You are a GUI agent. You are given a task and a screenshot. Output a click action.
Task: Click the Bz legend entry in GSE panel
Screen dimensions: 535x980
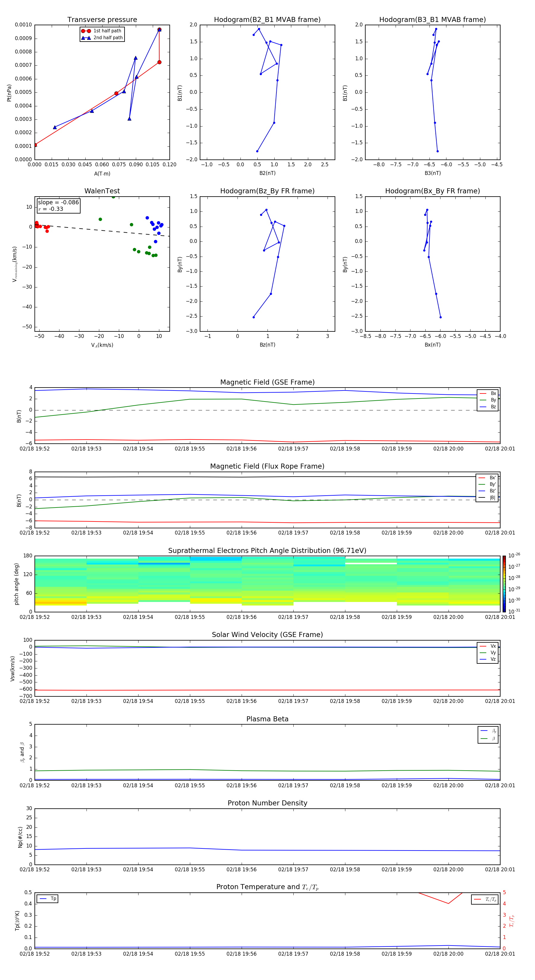coord(488,407)
